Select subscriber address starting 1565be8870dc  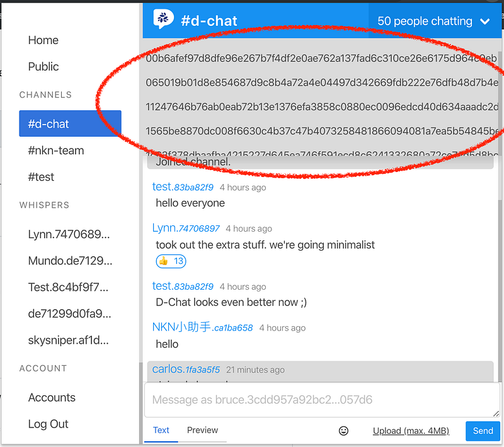coord(321,131)
